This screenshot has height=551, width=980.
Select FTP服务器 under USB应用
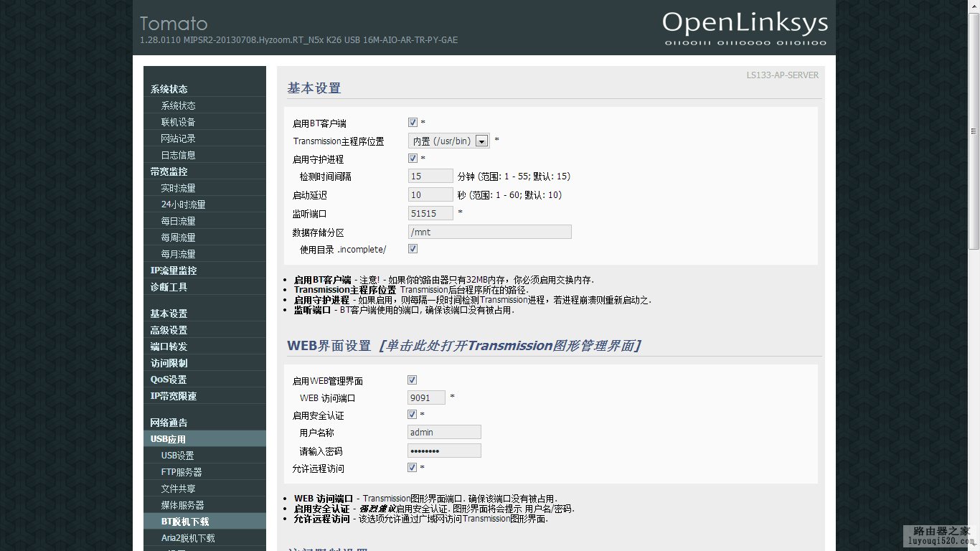(x=179, y=471)
